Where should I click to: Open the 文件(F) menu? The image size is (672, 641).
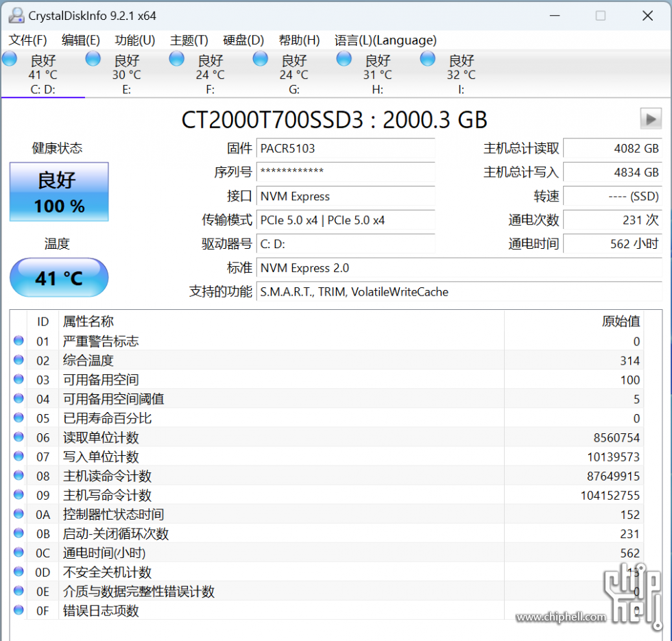(28, 40)
